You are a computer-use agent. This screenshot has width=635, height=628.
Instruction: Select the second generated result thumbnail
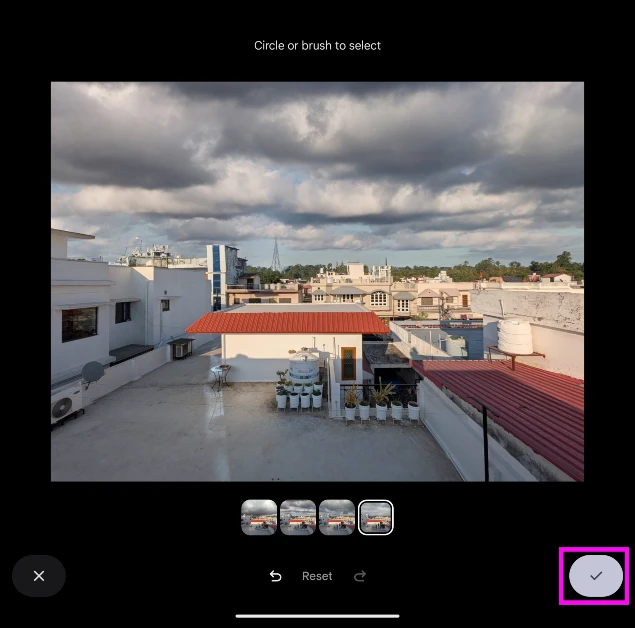tap(298, 517)
